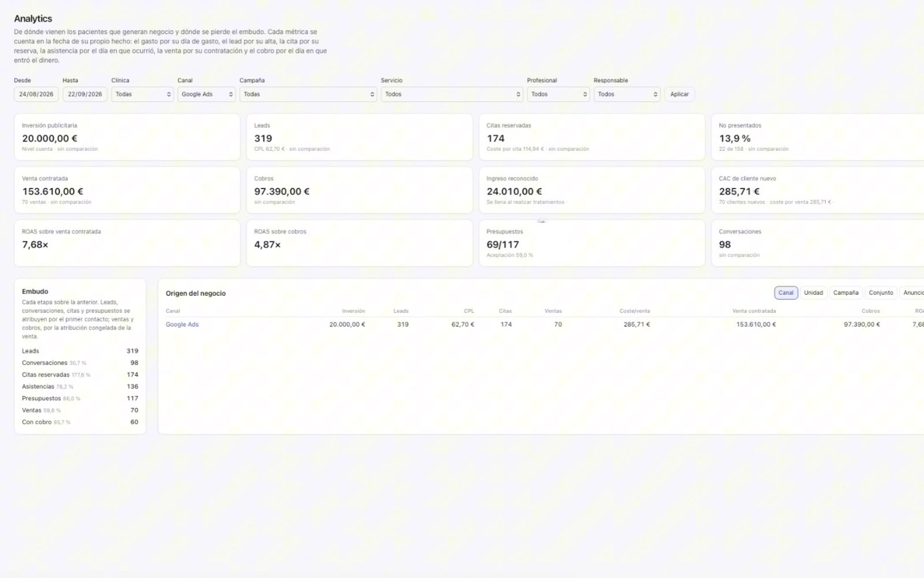Viewport: 924px width, 578px height.
Task: Select the Canal grouping tab
Action: click(x=785, y=292)
